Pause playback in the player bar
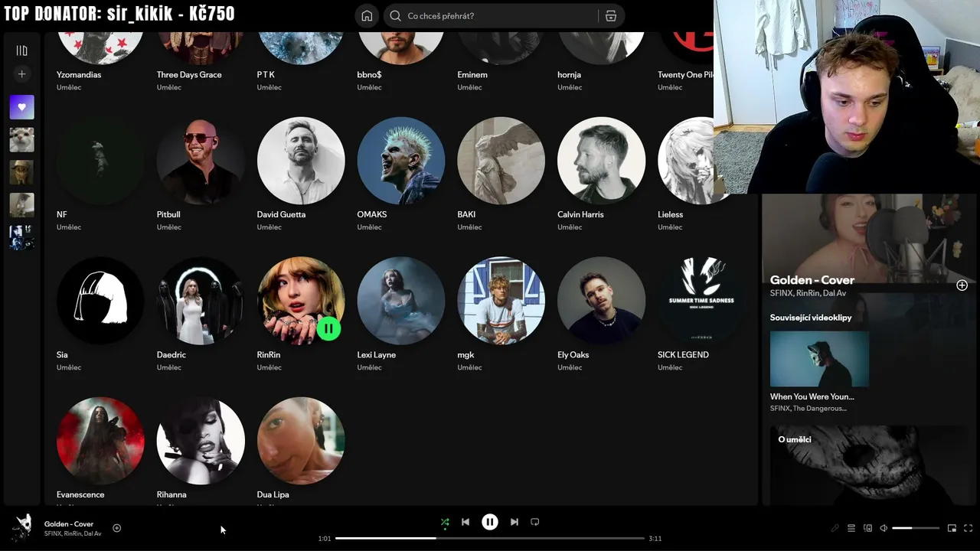The image size is (980, 551). (x=490, y=522)
